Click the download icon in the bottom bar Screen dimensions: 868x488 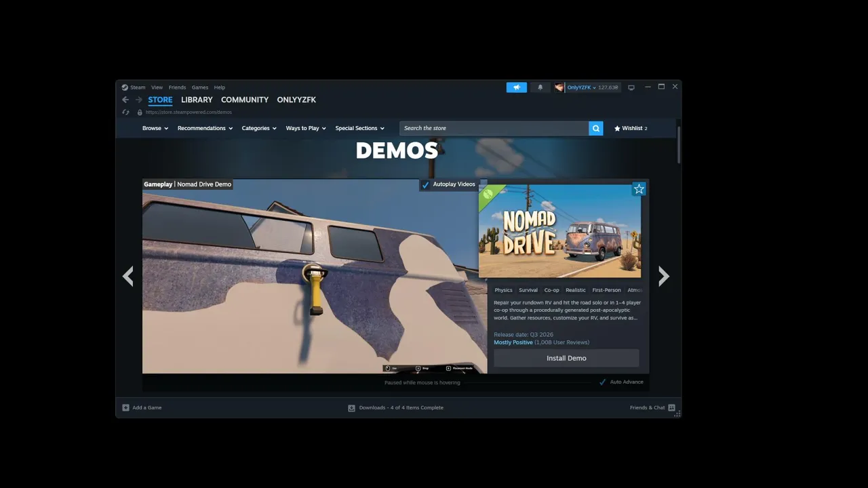351,408
